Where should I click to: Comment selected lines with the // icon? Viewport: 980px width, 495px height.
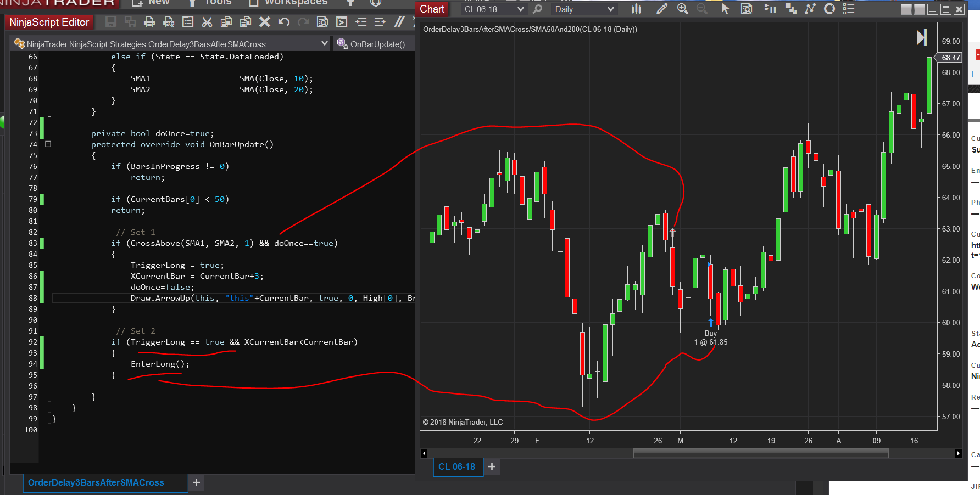(399, 22)
